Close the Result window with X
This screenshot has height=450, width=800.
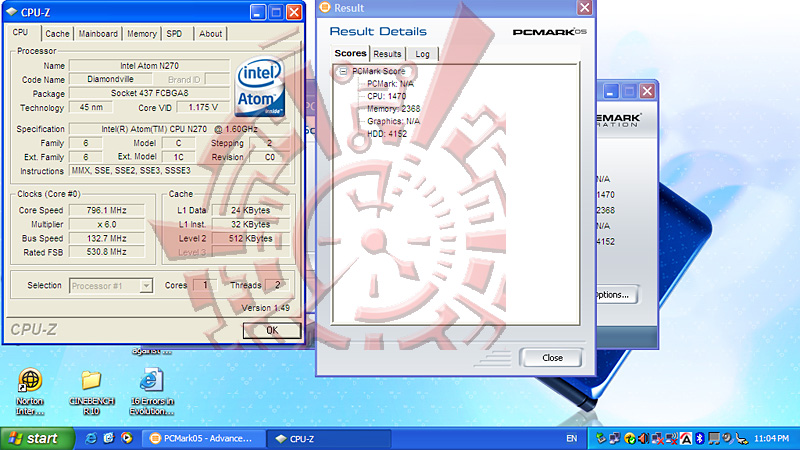(x=584, y=7)
